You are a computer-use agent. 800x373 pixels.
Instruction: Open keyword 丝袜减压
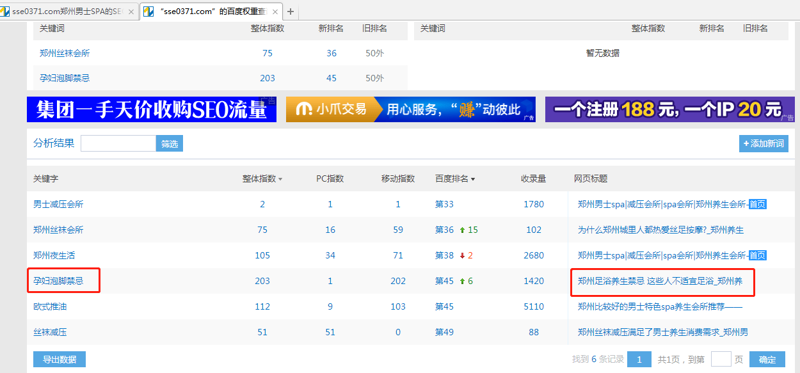click(x=50, y=332)
